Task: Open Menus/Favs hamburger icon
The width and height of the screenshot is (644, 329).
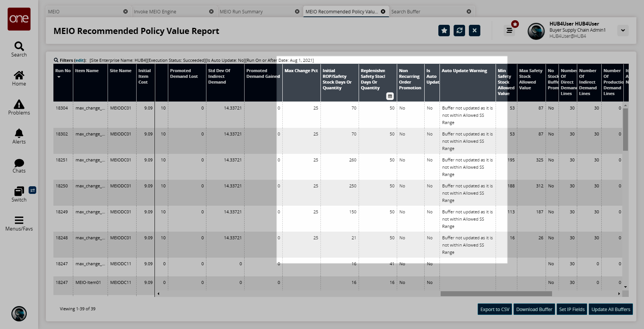Action: (19, 220)
